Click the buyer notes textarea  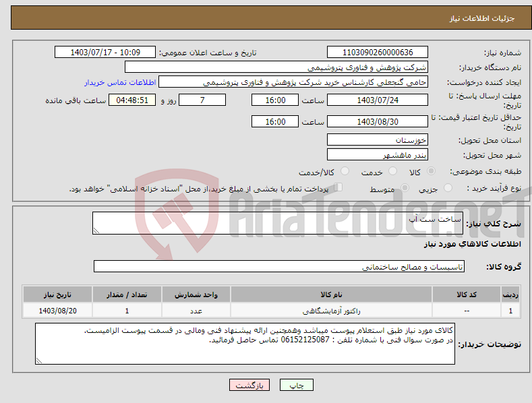tap(245, 344)
